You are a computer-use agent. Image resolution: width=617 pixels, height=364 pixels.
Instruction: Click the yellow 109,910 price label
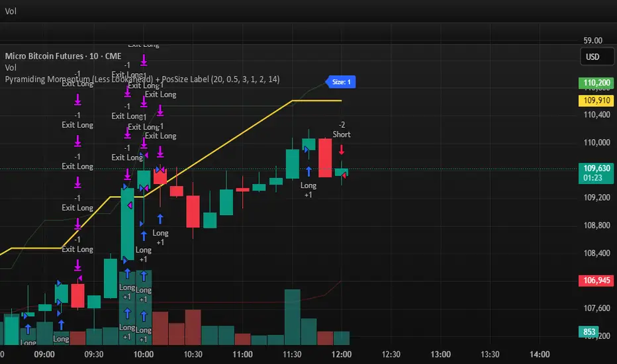coord(596,101)
